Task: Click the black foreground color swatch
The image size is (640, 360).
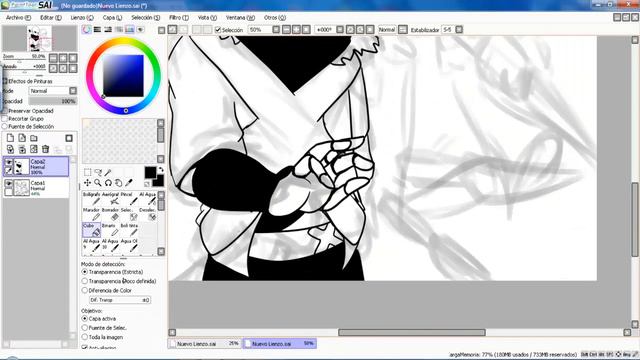Action: tap(150, 172)
